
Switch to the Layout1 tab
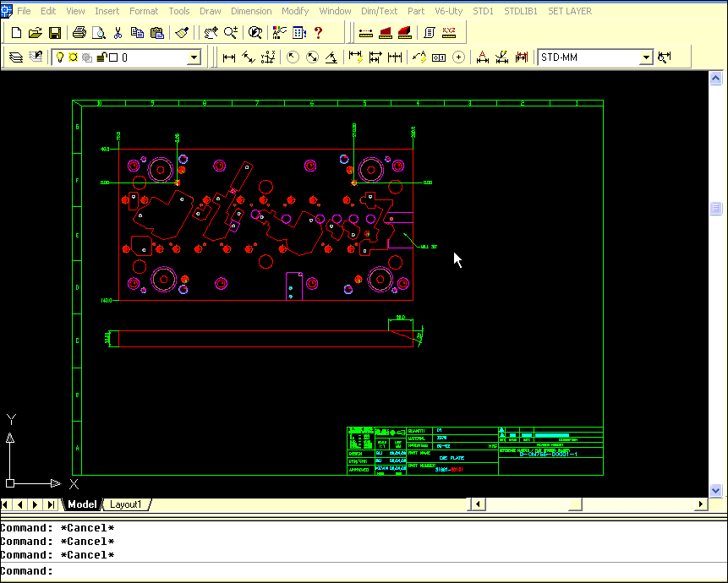point(126,504)
